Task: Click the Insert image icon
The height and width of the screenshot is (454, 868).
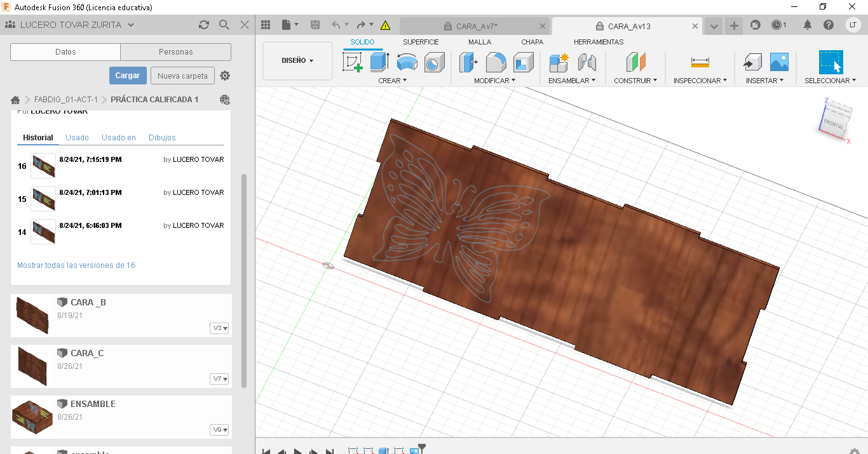Action: pyautogui.click(x=779, y=62)
